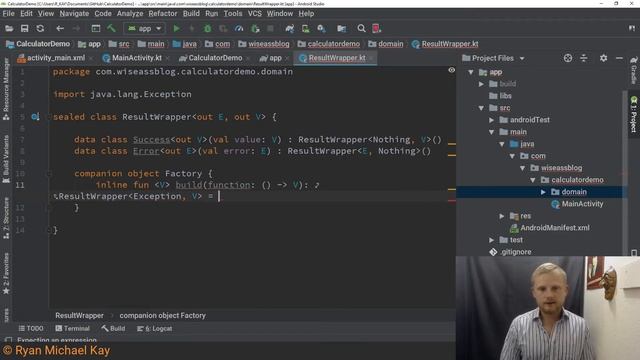Click Sync Project with Gradle Files icon

[x=290, y=29]
